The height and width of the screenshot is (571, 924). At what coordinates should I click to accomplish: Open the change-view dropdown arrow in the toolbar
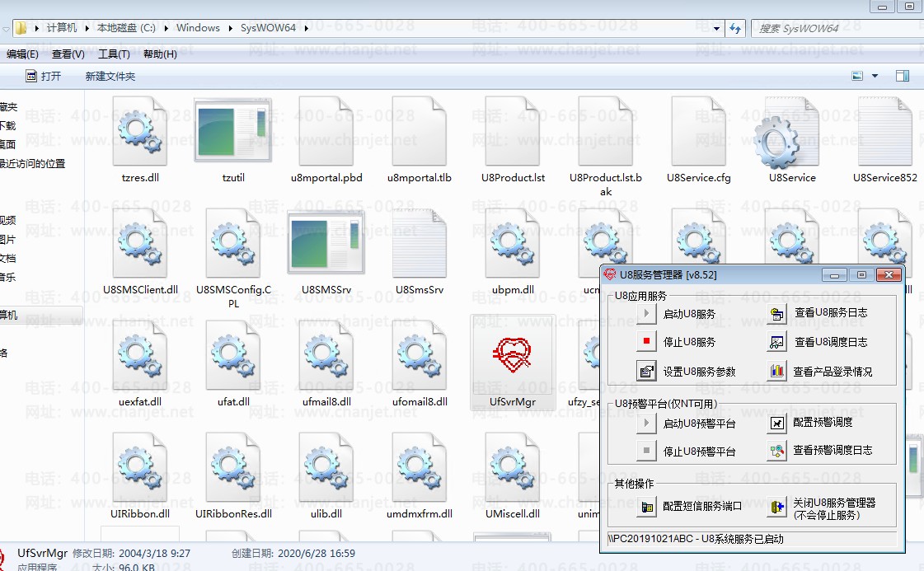click(x=875, y=76)
